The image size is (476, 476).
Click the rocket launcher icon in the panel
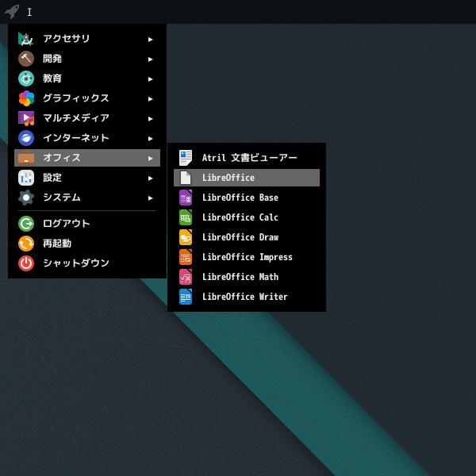[x=12, y=12]
